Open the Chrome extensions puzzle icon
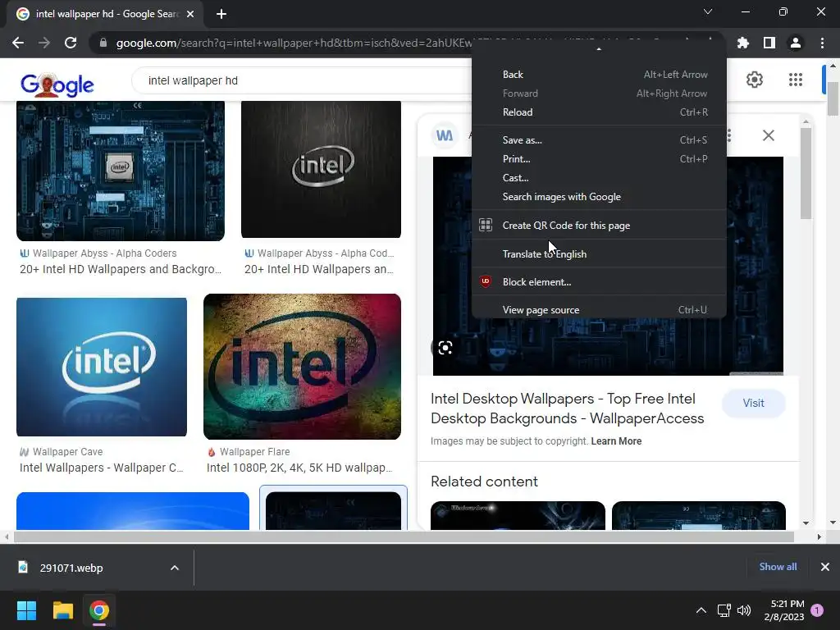Viewport: 840px width, 630px height. (743, 43)
